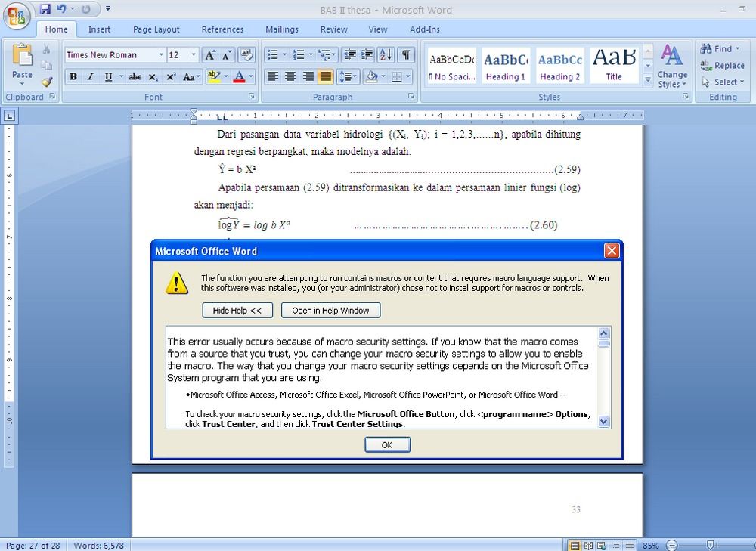Open the Change Case dropdown
The image size is (756, 551).
191,76
